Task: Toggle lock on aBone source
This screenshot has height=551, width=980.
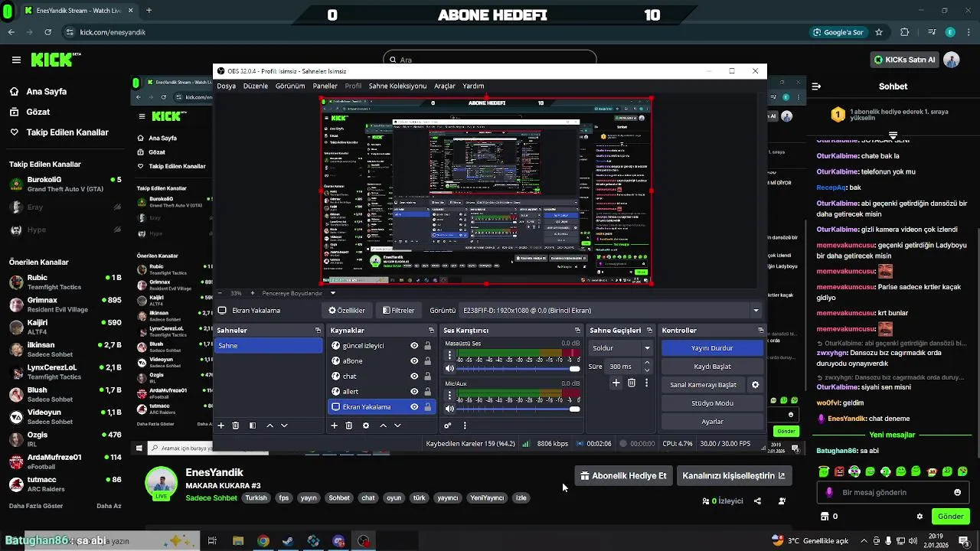Action: 427,361
